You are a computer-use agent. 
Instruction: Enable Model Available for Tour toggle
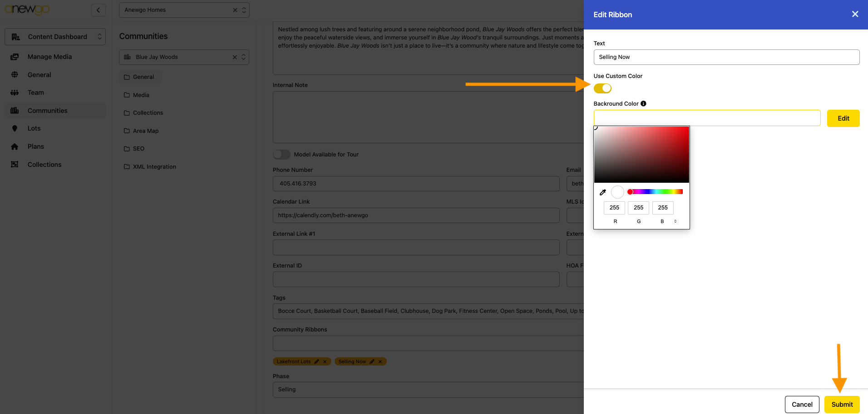pos(281,155)
